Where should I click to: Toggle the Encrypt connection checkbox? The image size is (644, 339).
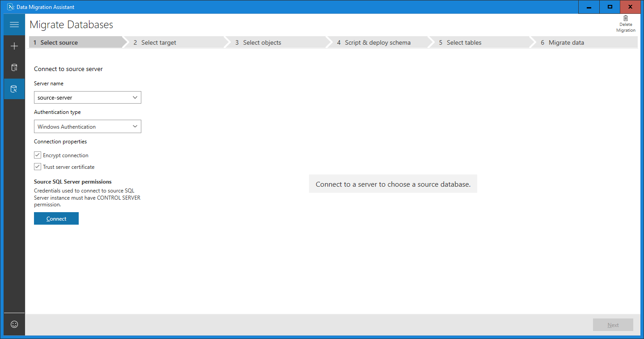point(38,155)
